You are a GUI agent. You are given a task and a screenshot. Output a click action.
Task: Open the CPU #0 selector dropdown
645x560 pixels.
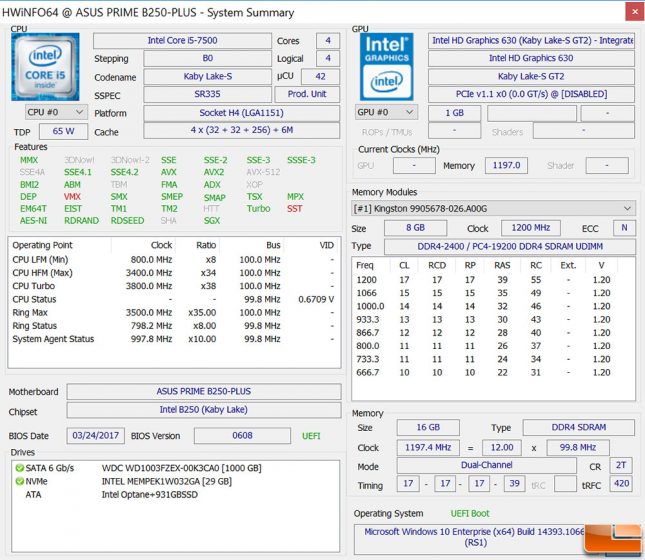click(x=56, y=112)
